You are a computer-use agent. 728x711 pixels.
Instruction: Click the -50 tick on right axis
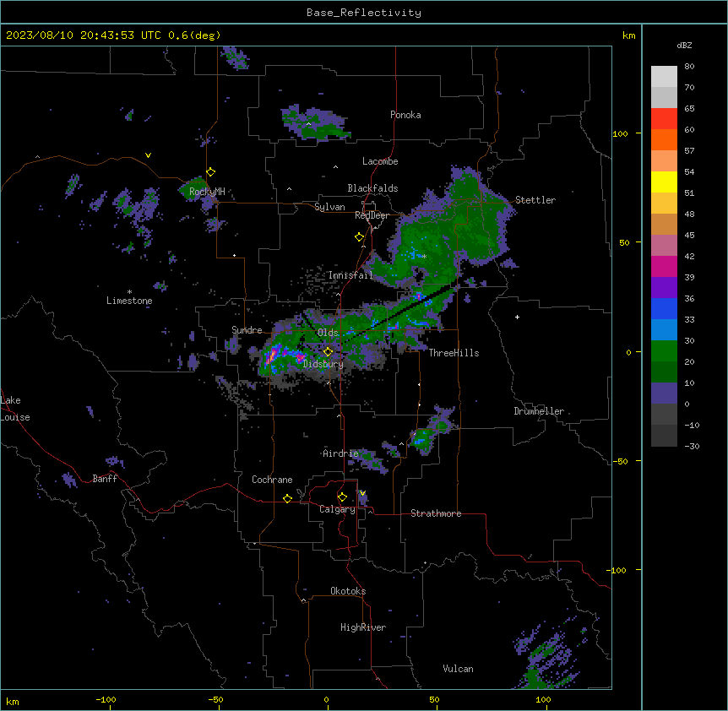(620, 461)
